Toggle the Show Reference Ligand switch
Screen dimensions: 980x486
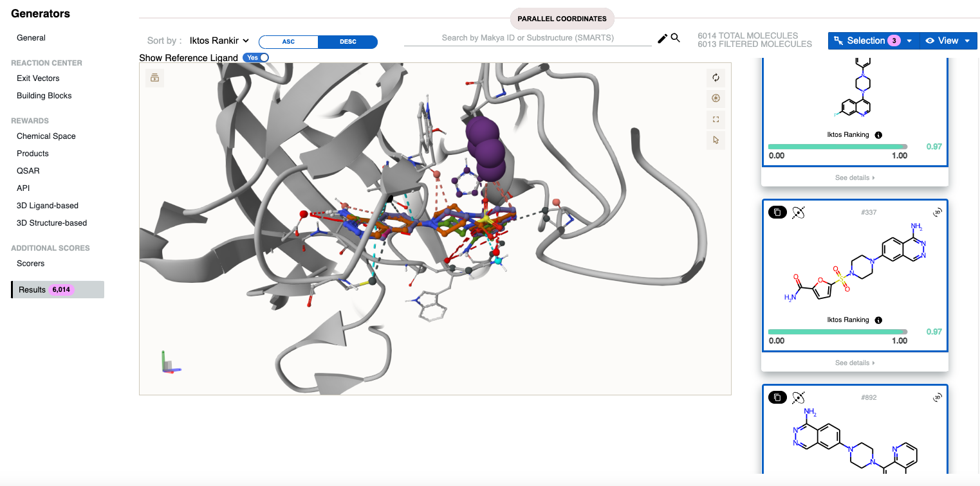pos(255,58)
